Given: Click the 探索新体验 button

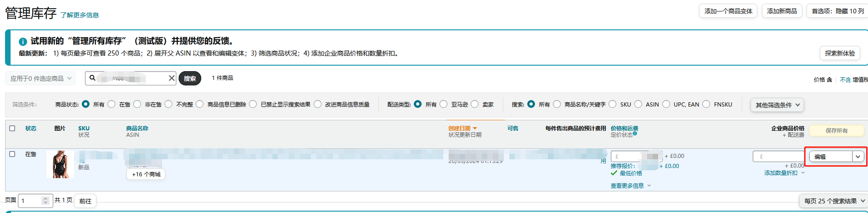Looking at the screenshot, I should pyautogui.click(x=840, y=53).
